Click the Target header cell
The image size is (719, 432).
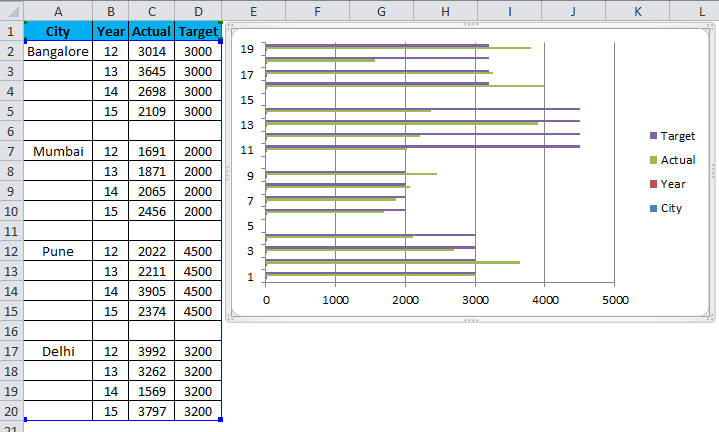(198, 31)
